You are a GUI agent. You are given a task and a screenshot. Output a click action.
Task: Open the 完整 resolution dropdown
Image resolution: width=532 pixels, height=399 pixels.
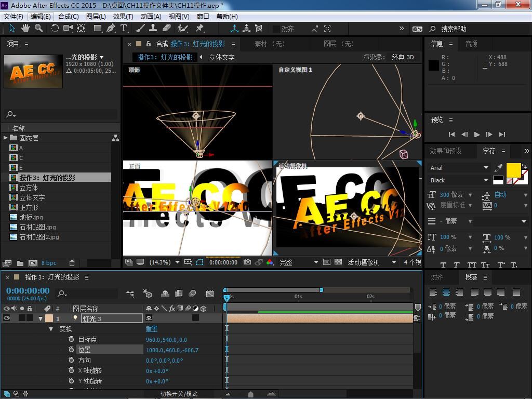coord(299,262)
